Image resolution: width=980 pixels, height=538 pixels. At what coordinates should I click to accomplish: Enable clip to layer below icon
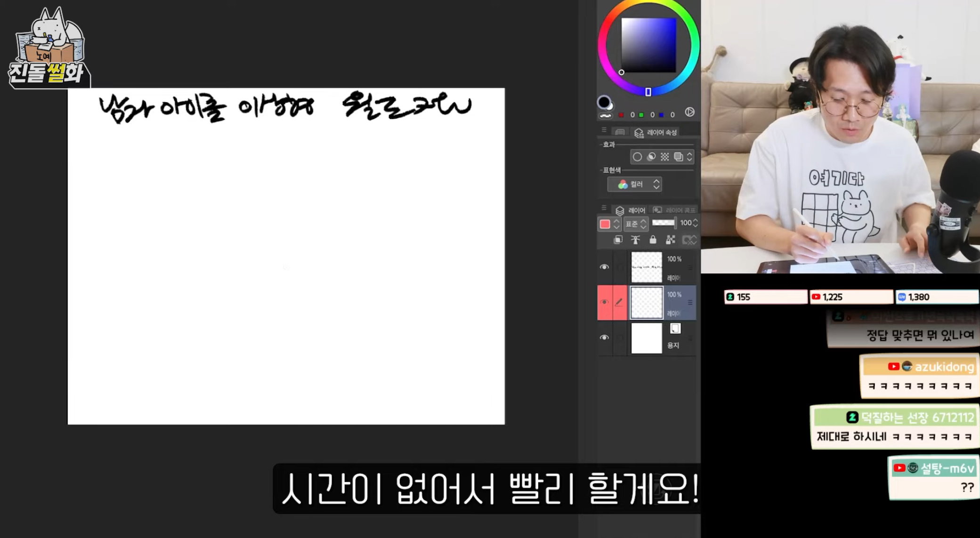click(x=618, y=240)
